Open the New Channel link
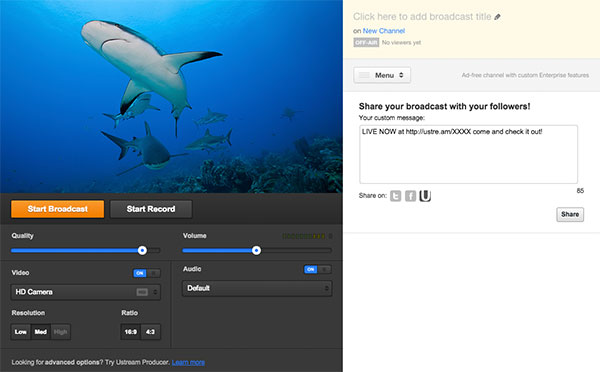 coord(383,31)
